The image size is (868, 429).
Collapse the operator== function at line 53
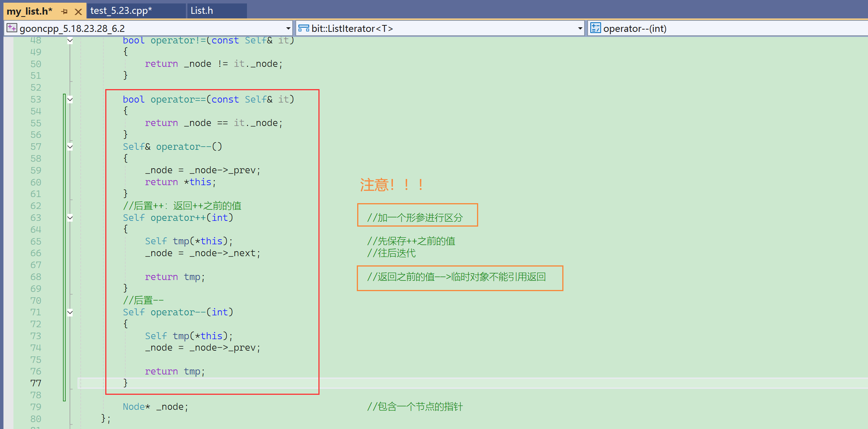(x=70, y=99)
